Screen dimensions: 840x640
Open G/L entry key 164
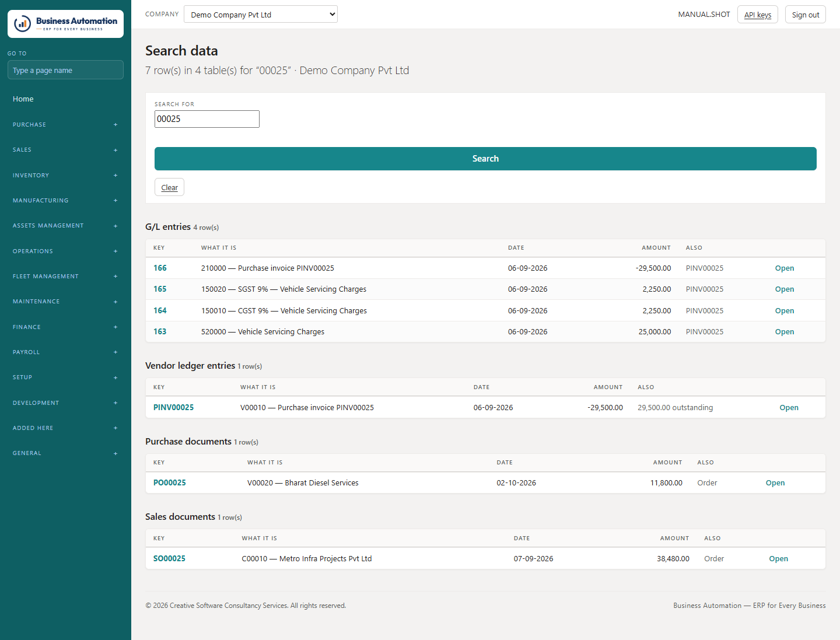[160, 310]
